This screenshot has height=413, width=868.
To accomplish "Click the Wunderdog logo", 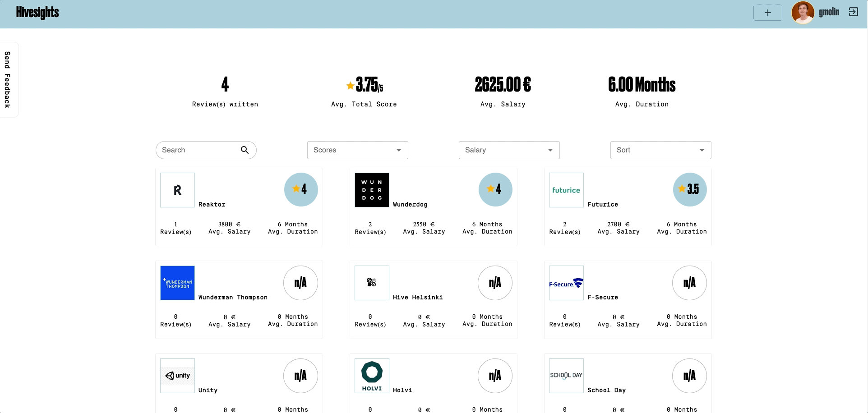I will pyautogui.click(x=372, y=190).
